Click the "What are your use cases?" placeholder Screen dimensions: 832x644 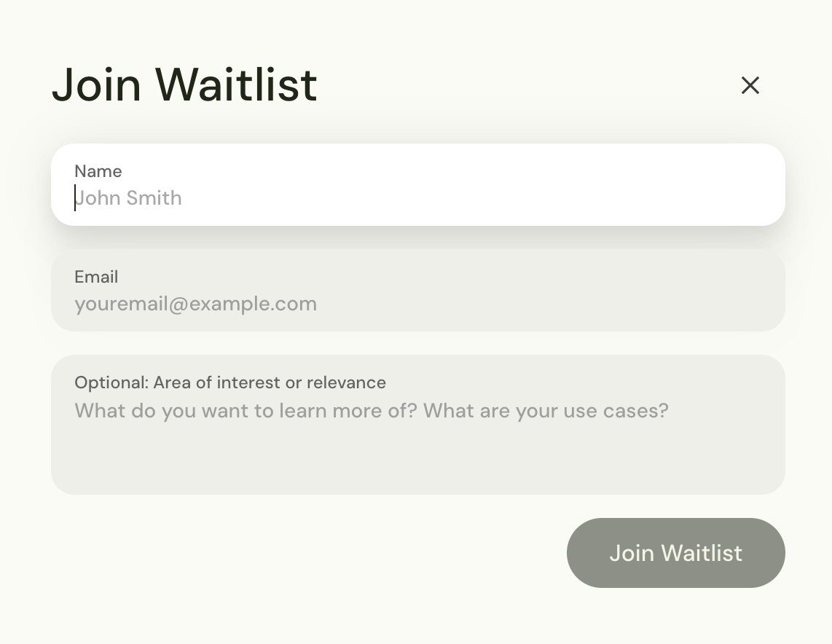(545, 411)
